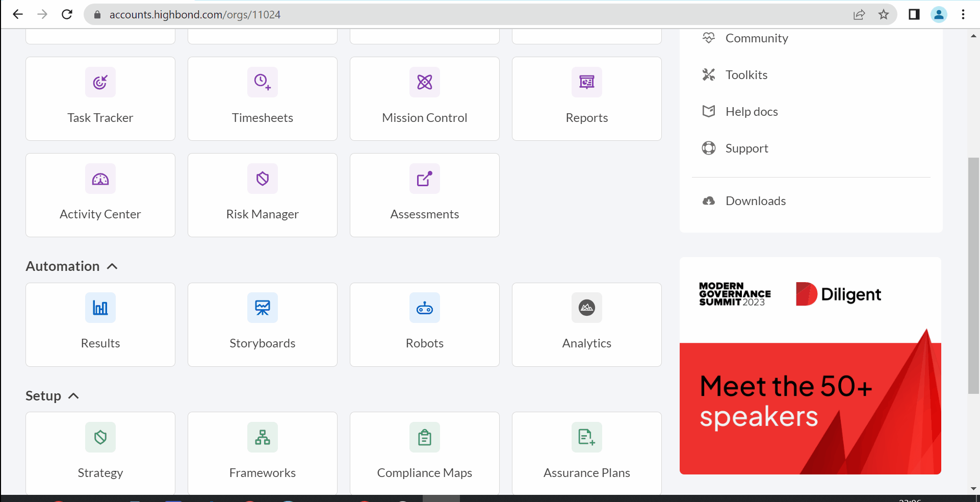
Task: Launch Timesheets via its clock icon
Action: pos(263,82)
